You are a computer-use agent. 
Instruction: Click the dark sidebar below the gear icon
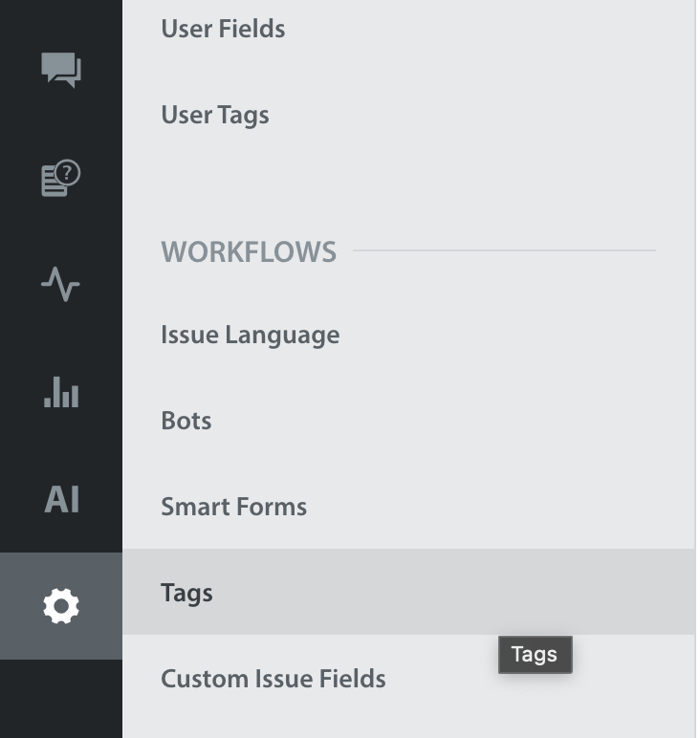(x=61, y=698)
